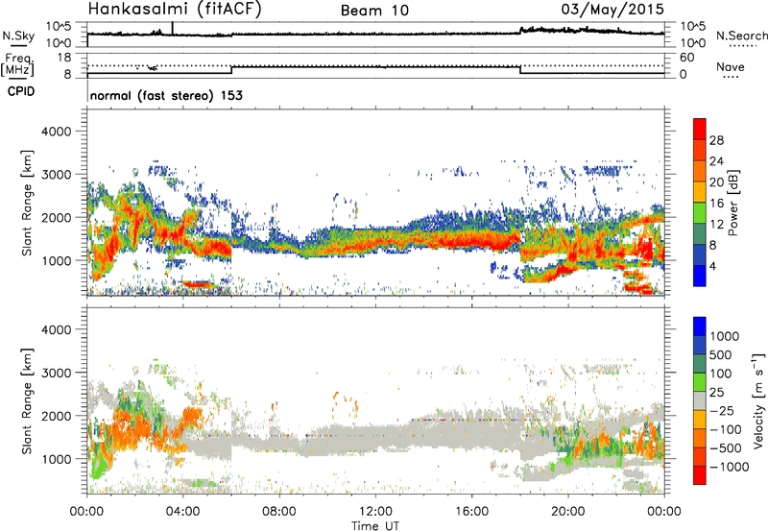Click the 'normal (fast stereo) 153' mode text
Image resolution: width=768 pixels, height=532 pixels.
point(166,95)
